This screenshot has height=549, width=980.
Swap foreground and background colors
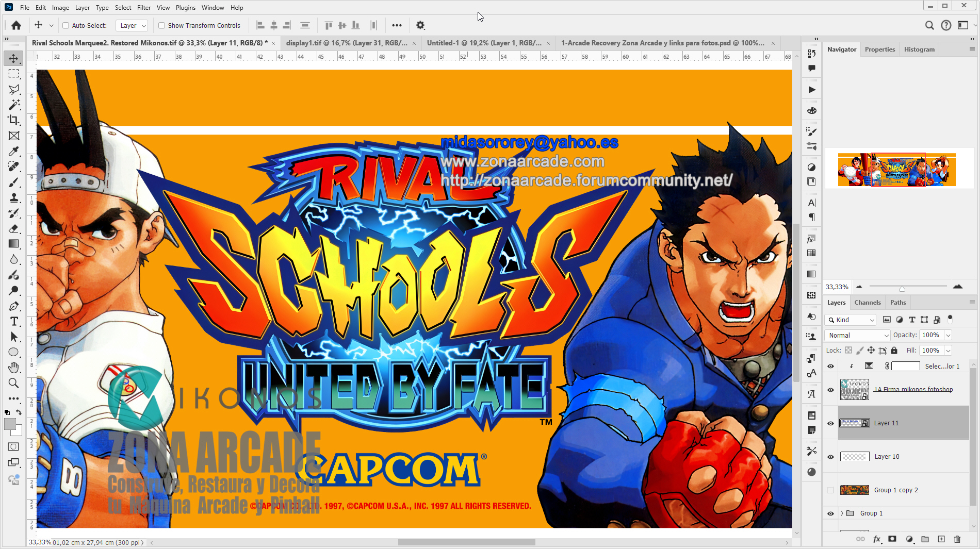pyautogui.click(x=19, y=412)
